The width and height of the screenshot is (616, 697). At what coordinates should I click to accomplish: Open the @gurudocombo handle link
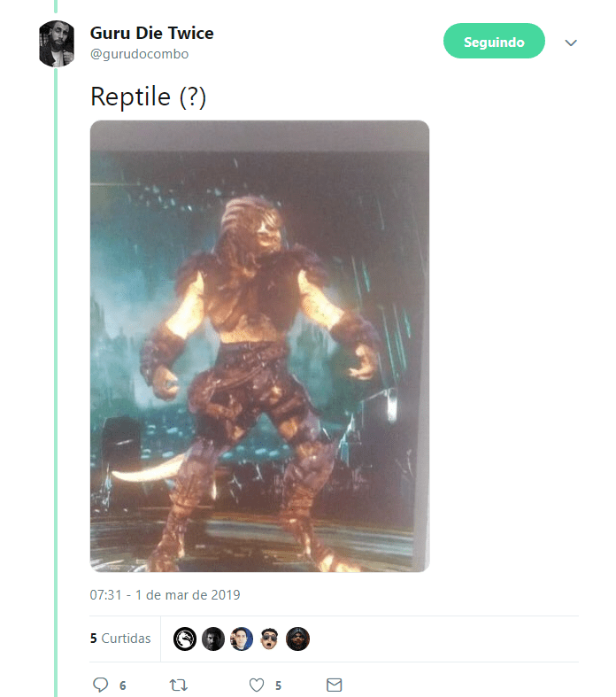tap(140, 54)
